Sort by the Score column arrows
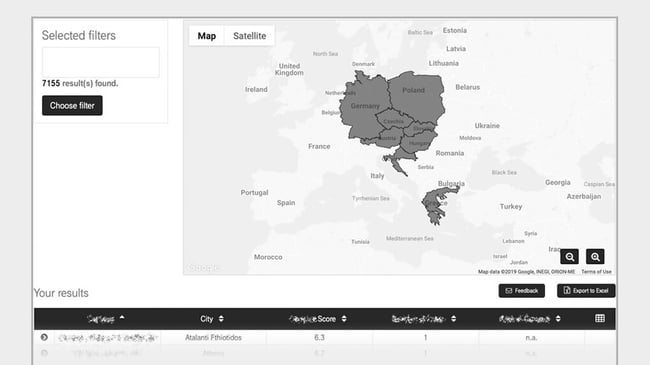Image resolution: width=650 pixels, height=365 pixels. coord(344,319)
